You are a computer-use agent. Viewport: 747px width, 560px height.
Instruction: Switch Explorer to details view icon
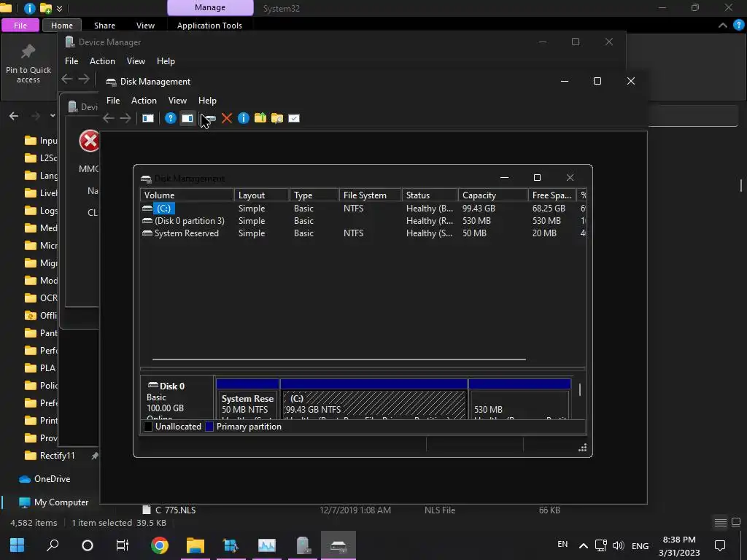[720, 523]
